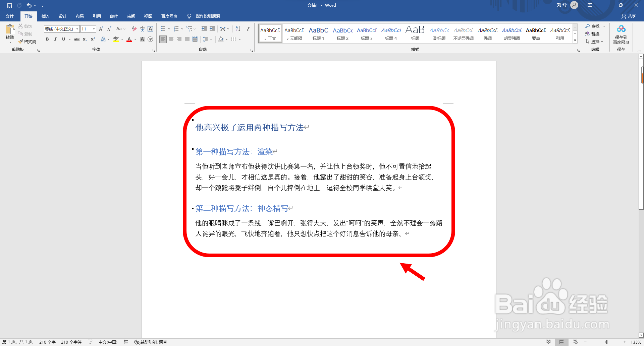Open the ribbon display options icon
Viewport: 644px width, 346px height.
pyautogui.click(x=590, y=5)
